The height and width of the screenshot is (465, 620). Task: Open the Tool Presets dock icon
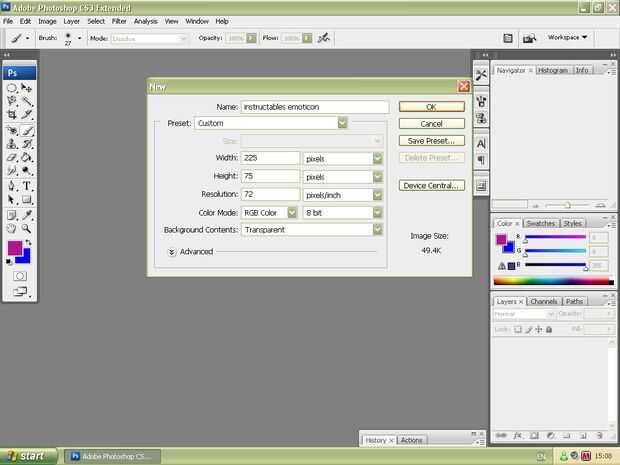coord(481,75)
